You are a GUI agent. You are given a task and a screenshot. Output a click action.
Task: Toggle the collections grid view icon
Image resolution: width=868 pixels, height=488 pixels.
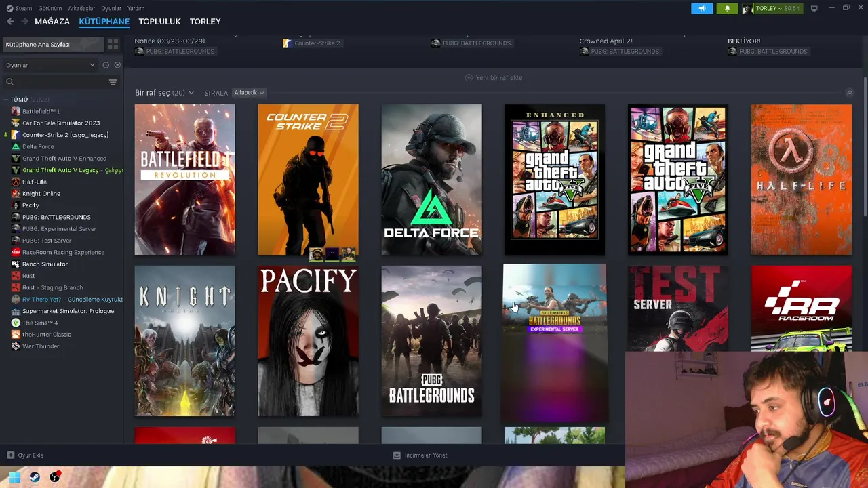(x=113, y=44)
